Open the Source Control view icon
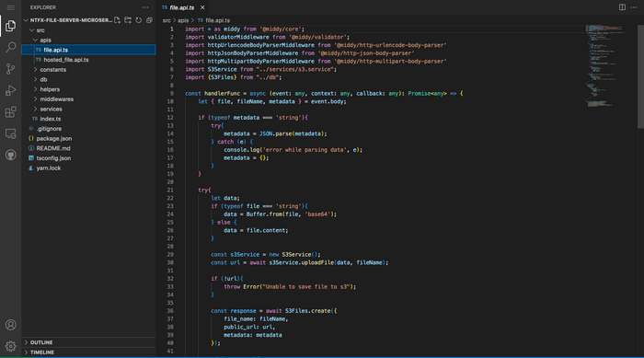The height and width of the screenshot is (358, 644). click(x=11, y=69)
